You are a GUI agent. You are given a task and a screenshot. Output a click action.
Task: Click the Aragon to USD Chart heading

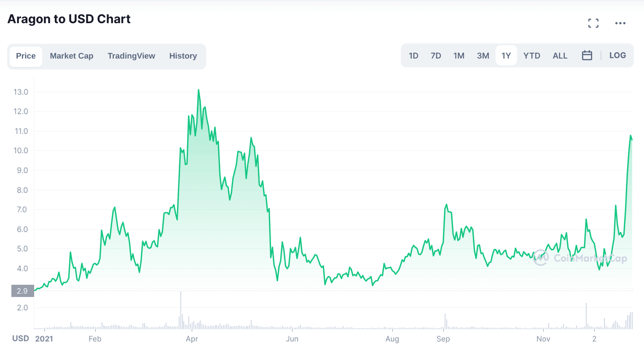[69, 19]
